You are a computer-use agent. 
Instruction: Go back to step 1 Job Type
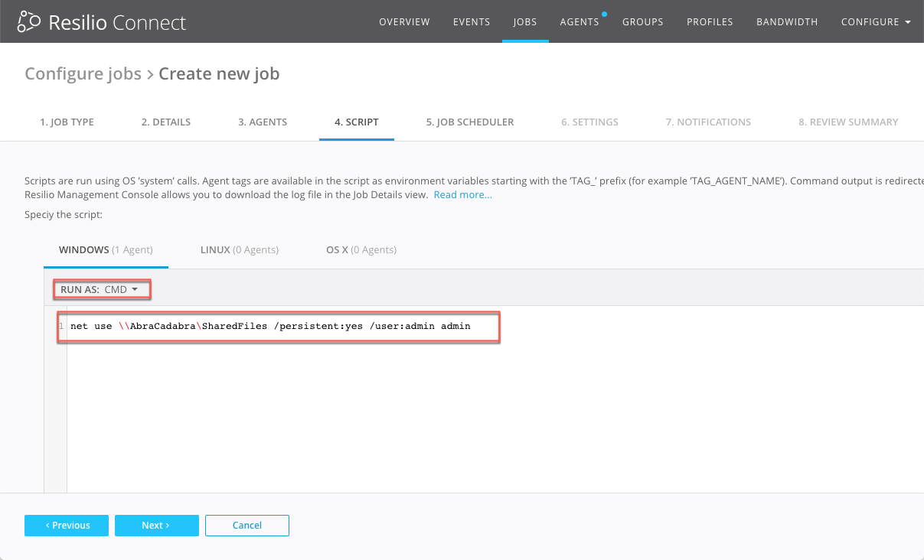pos(67,122)
